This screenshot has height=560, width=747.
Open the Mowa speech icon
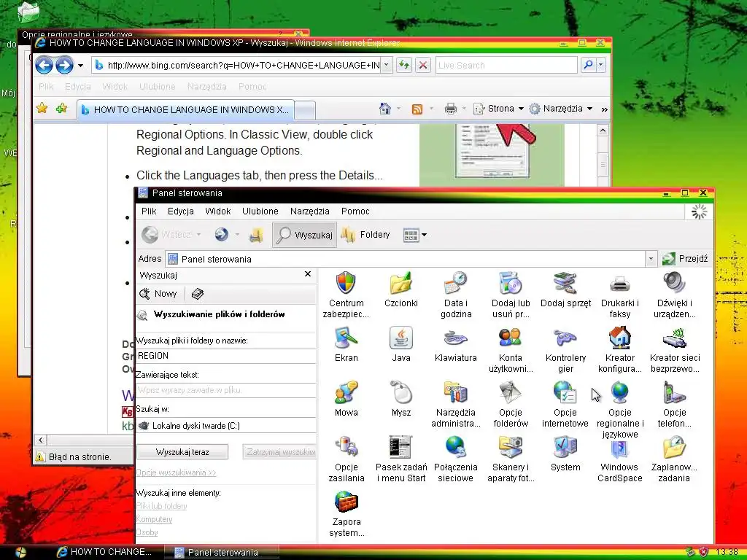pos(346,399)
